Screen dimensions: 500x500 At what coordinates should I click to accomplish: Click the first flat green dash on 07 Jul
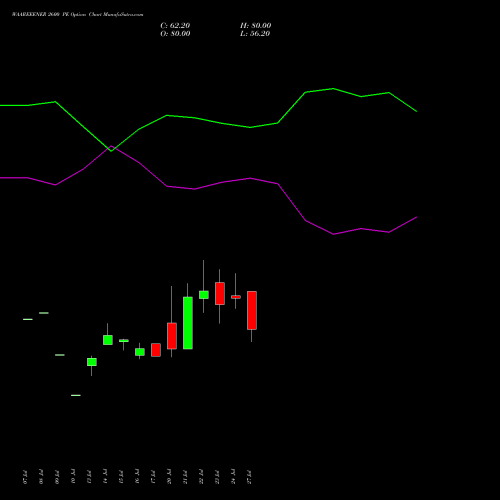pos(28,319)
